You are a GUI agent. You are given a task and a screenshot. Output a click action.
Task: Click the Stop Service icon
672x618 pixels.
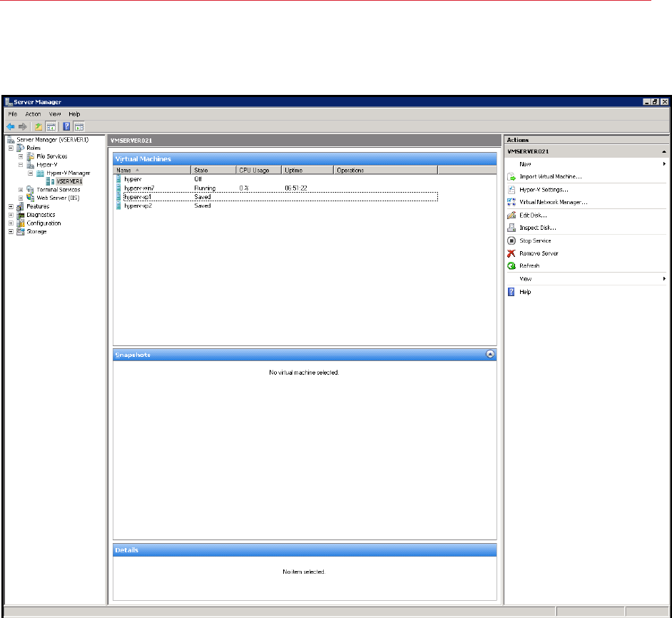point(511,240)
